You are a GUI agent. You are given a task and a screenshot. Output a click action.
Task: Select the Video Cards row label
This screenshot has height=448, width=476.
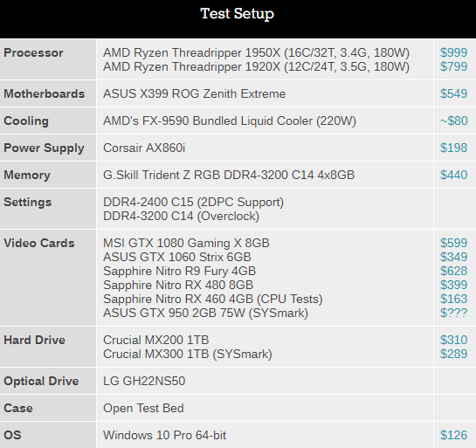39,243
